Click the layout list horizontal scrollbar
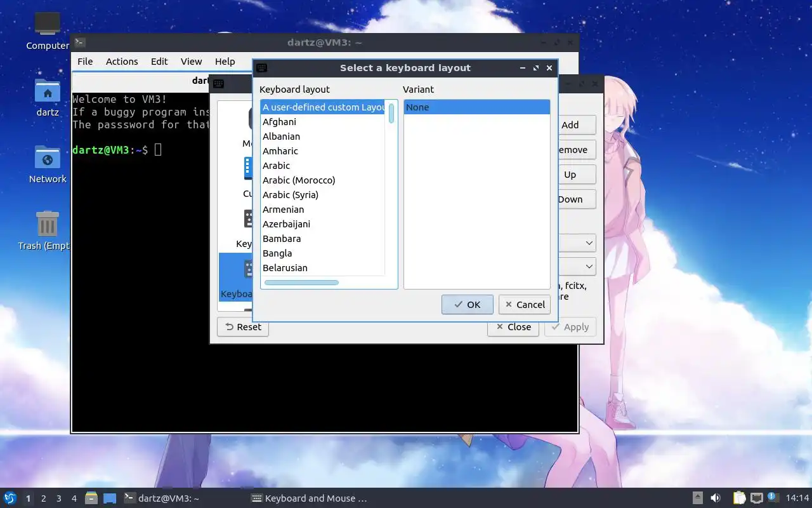812x508 pixels. (301, 283)
